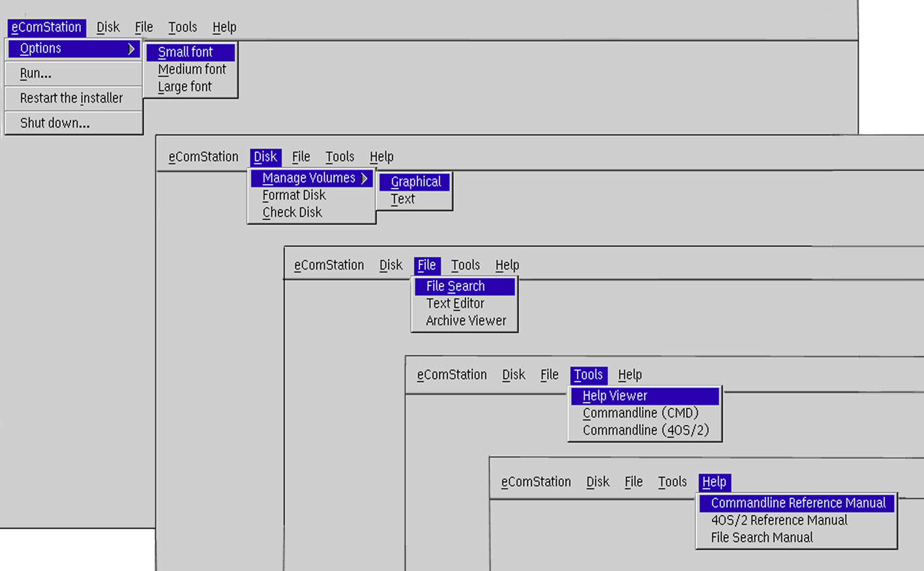
Task: Click eComStation in the second window's menu bar
Action: pos(203,157)
